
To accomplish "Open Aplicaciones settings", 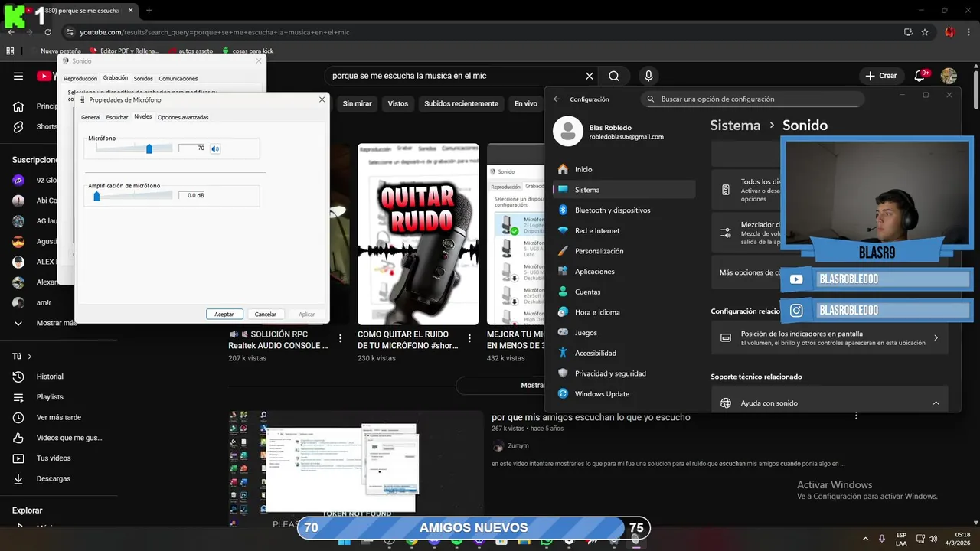I will 623,271.
